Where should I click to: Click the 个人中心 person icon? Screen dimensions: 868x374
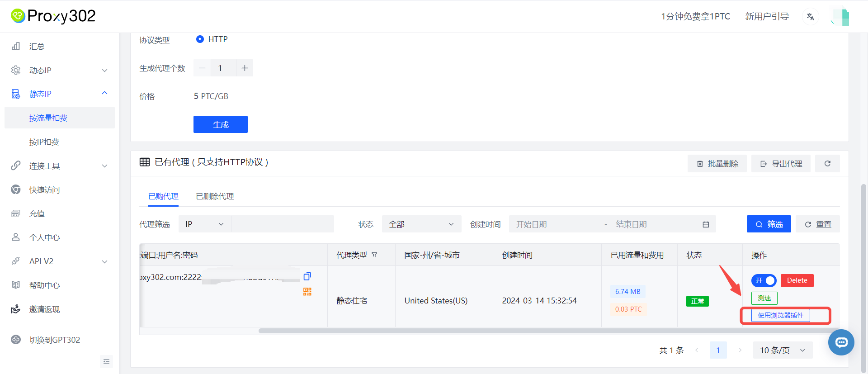pyautogui.click(x=16, y=237)
